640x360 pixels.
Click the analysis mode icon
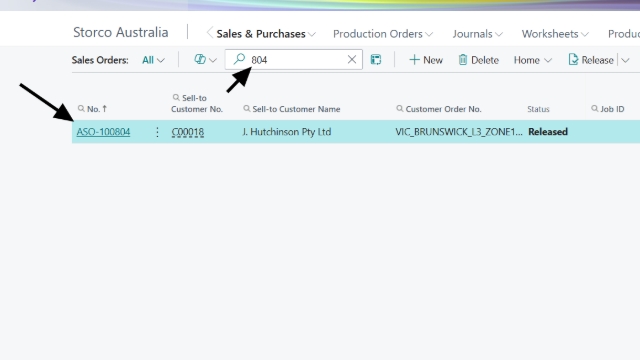click(x=200, y=60)
